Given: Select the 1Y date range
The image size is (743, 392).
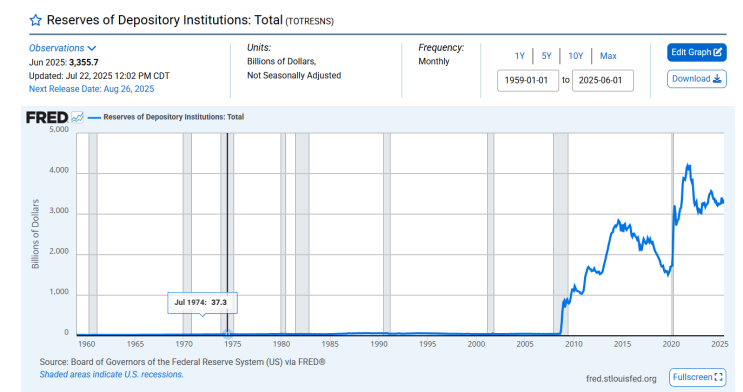Looking at the screenshot, I should pyautogui.click(x=519, y=56).
